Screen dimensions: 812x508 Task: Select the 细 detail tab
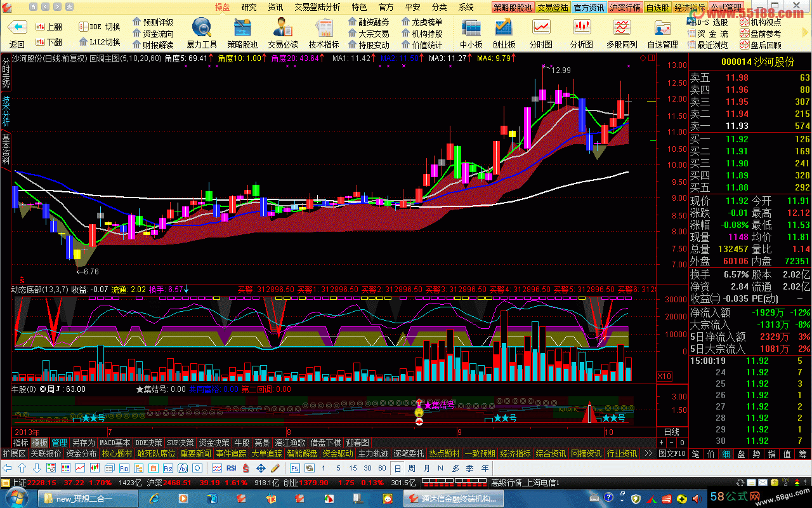726,453
